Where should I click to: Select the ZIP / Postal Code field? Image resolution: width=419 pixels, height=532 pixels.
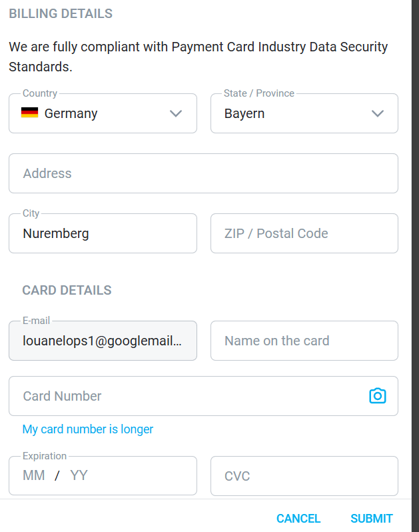(304, 233)
